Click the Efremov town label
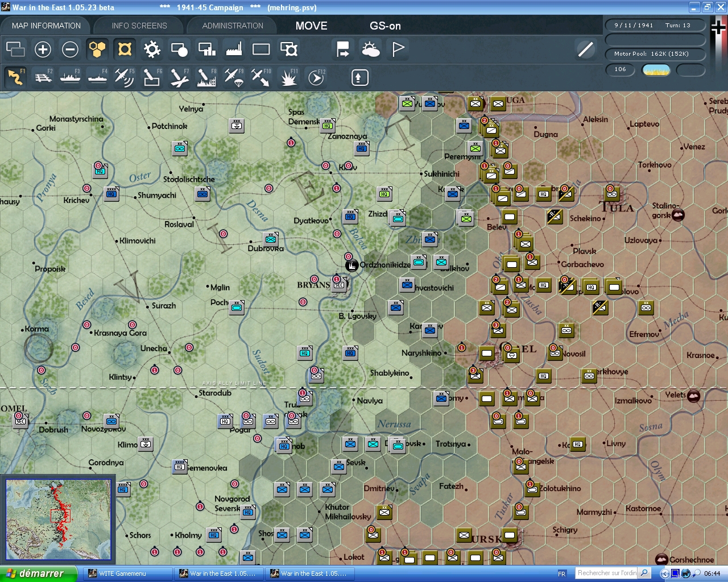The image size is (728, 582). pos(644,334)
